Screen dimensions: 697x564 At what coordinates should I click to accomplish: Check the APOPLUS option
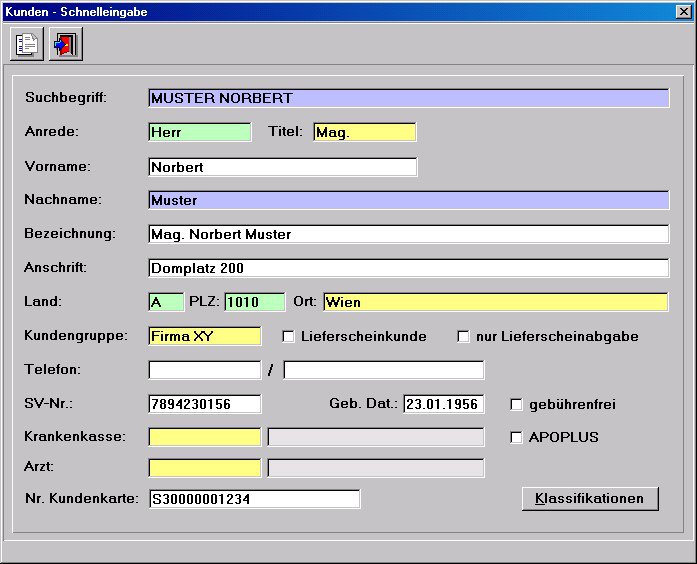click(516, 437)
